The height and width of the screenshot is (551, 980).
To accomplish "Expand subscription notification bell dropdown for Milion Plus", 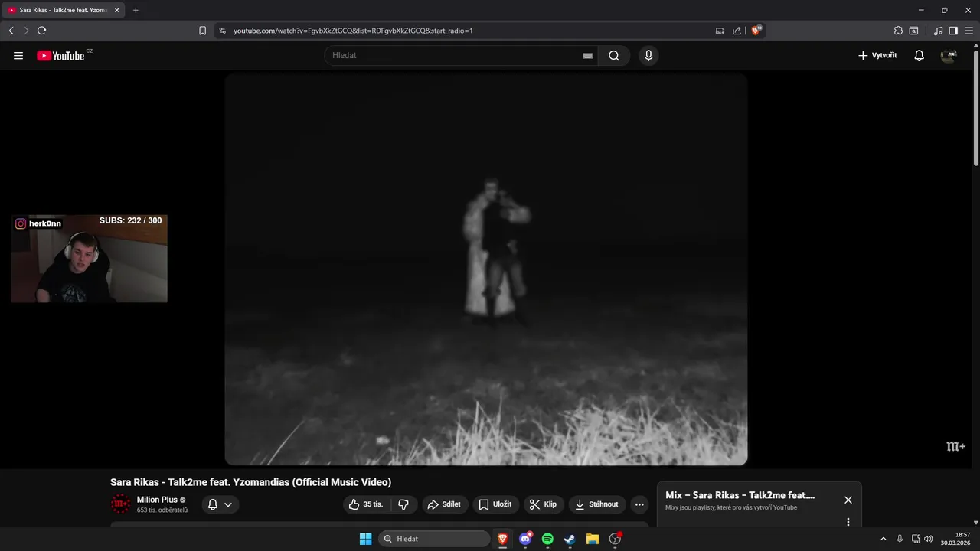I will pyautogui.click(x=220, y=504).
